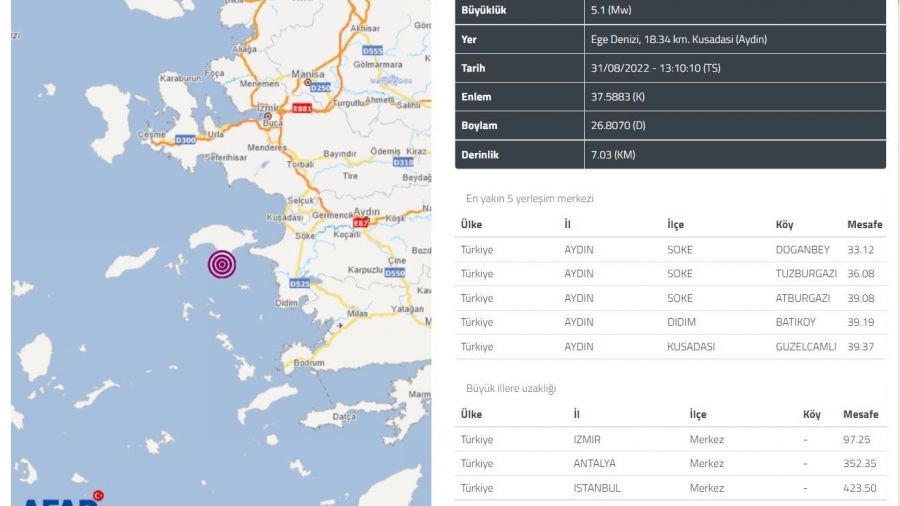Select the GUZELCAMLI village row
The height and width of the screenshot is (506, 900).
point(669,346)
